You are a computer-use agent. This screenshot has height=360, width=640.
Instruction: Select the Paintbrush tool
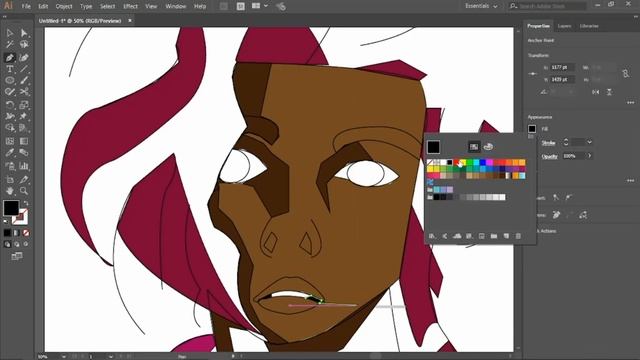coord(24,80)
